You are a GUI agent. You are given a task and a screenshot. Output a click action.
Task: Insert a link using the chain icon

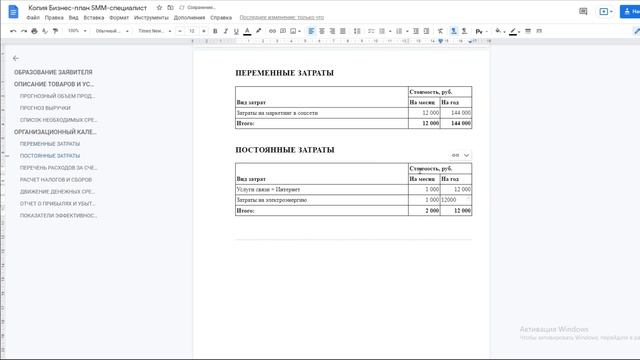[272, 31]
